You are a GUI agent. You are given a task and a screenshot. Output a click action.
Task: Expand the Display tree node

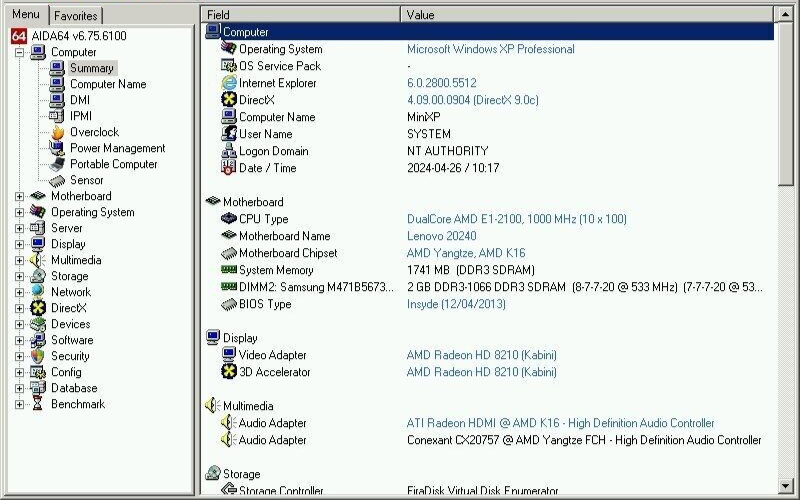[x=19, y=244]
